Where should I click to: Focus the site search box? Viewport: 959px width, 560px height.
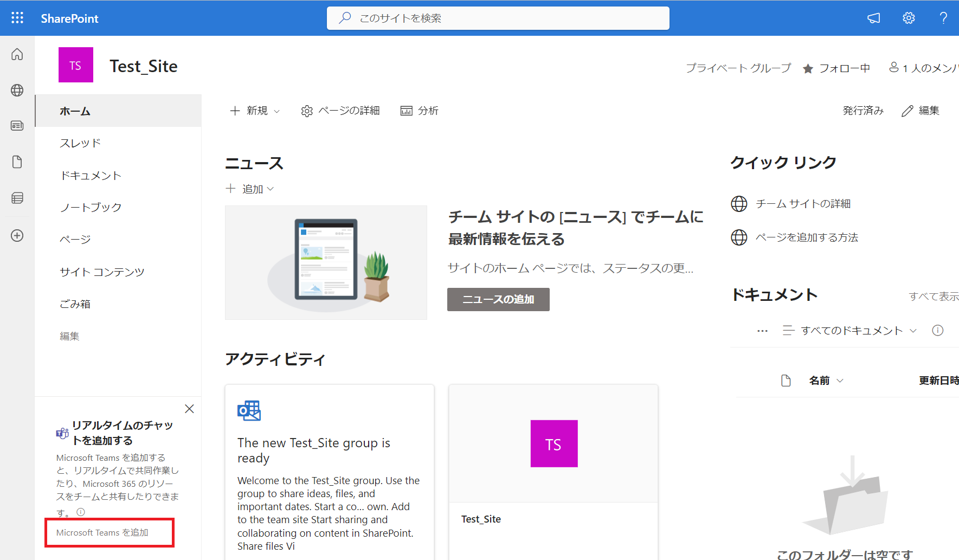coord(498,18)
